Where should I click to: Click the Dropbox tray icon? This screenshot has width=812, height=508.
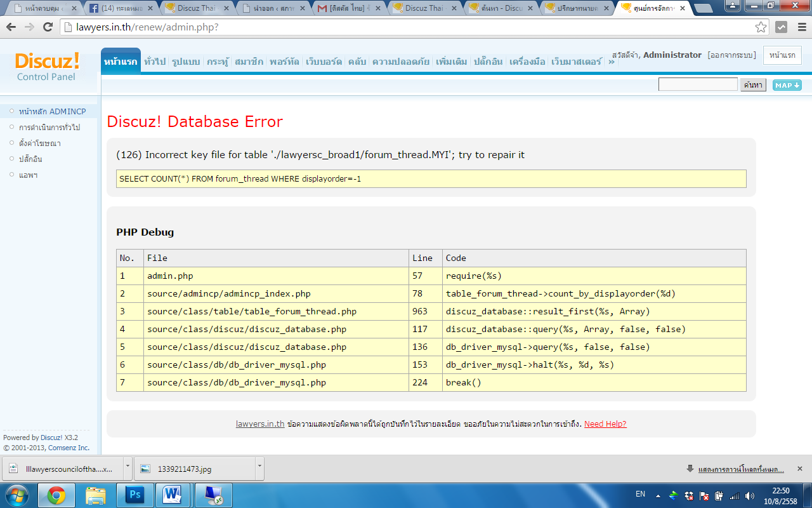pos(689,495)
